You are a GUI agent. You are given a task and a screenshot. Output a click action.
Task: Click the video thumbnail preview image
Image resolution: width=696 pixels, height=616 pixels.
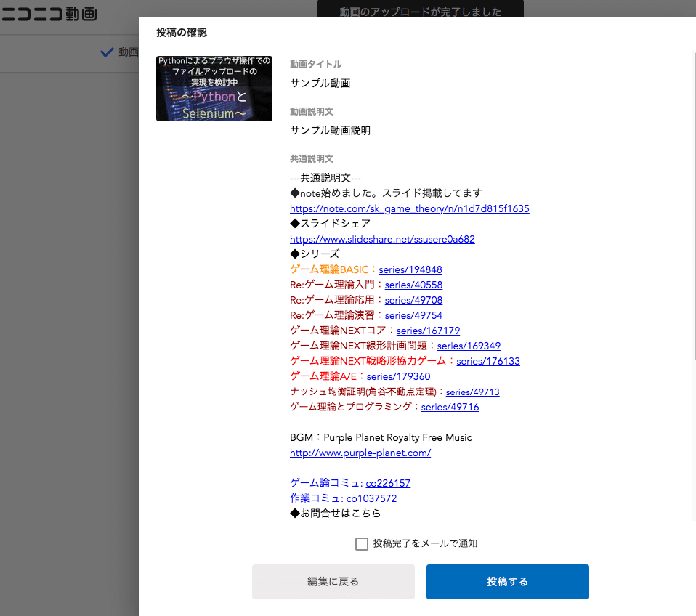pos(214,89)
